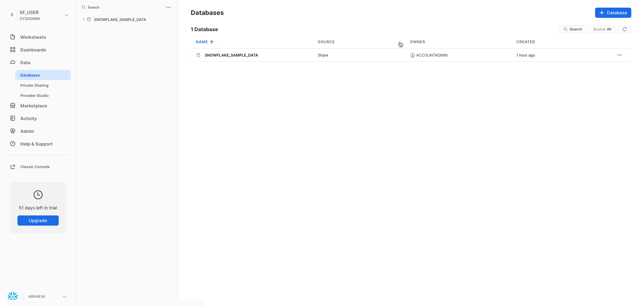Click the Search button above the table
This screenshot has width=644, height=306.
pos(572,29)
